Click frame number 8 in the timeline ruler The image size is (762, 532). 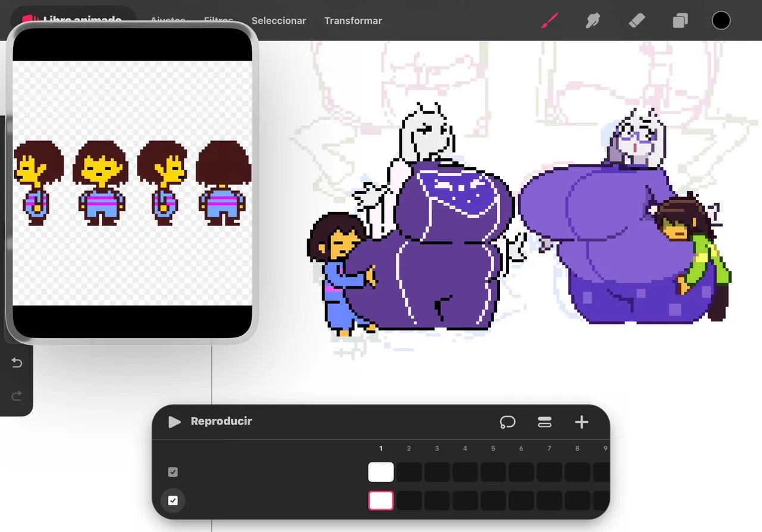[577, 449]
